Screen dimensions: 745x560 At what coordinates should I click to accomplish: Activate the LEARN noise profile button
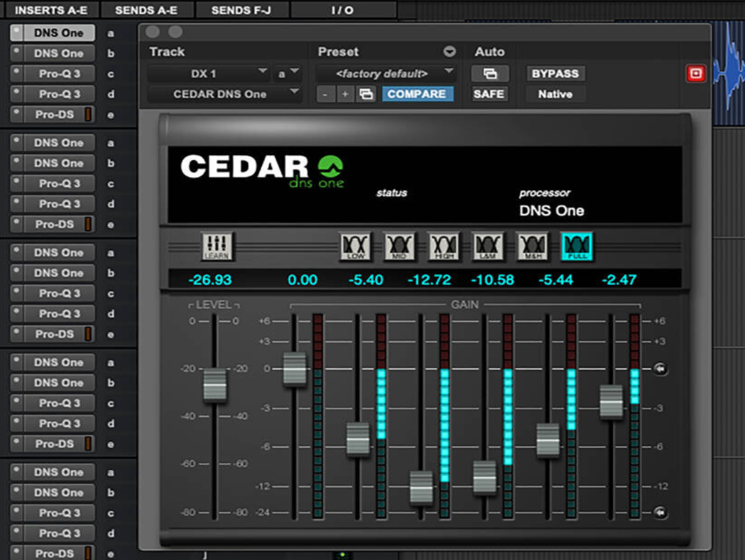tap(217, 246)
